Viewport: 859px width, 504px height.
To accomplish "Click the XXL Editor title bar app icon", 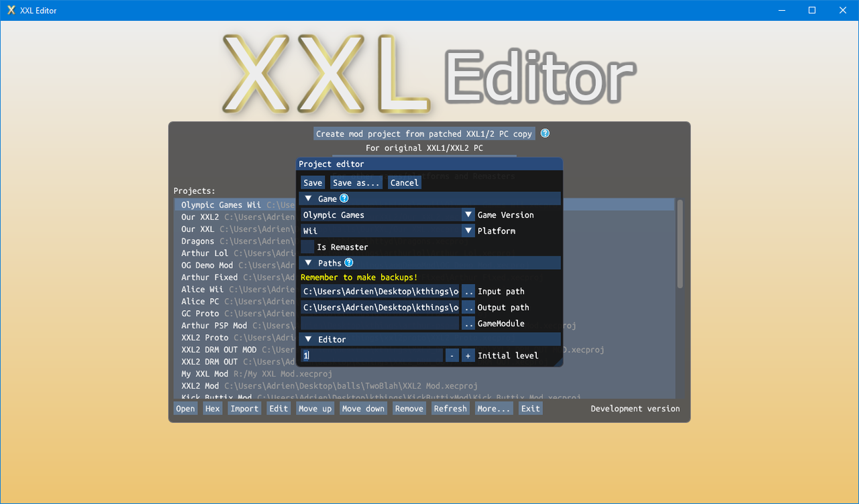I will (11, 10).
